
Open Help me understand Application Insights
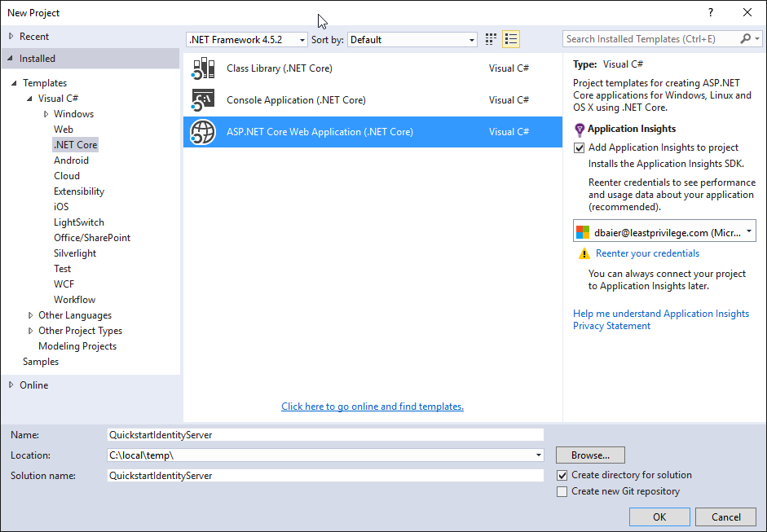tap(661, 314)
